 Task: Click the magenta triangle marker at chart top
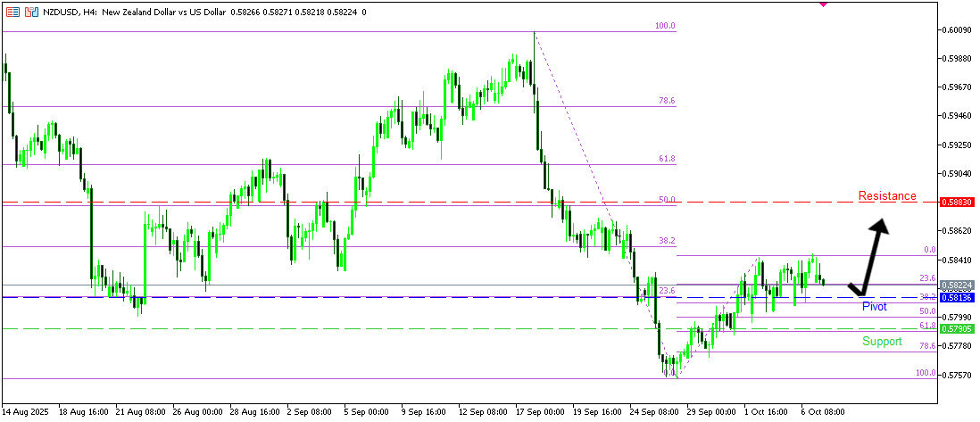point(822,4)
